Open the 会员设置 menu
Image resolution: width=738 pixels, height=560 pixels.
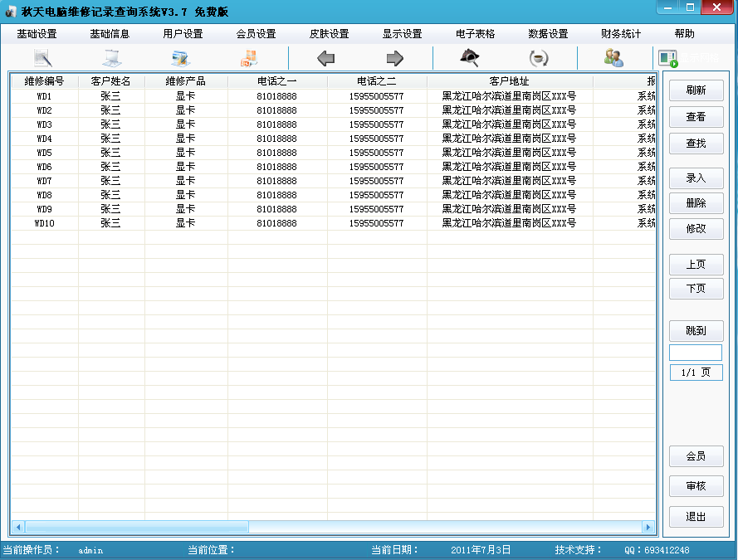click(256, 34)
